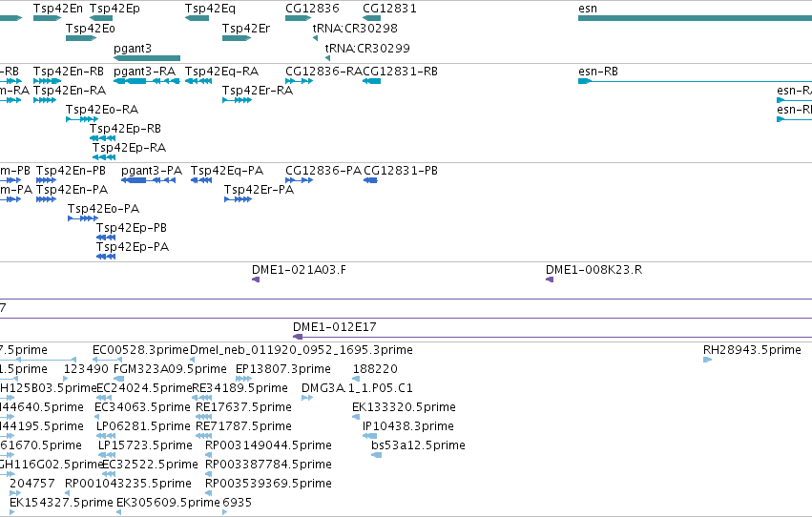Click the EC32522.5prime EST
Screen dimensions: 812x517
point(108,474)
